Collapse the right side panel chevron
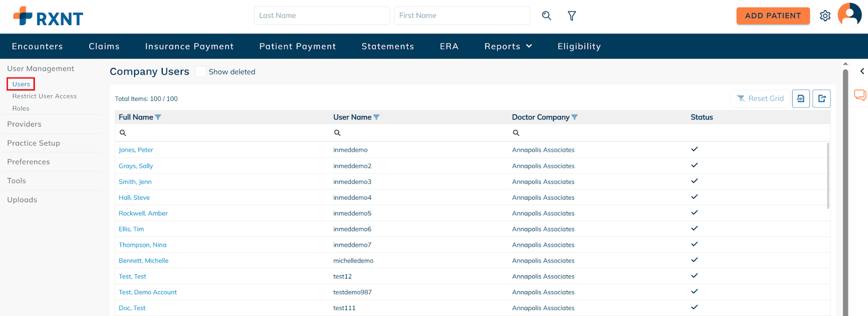This screenshot has width=868, height=316. [862, 71]
